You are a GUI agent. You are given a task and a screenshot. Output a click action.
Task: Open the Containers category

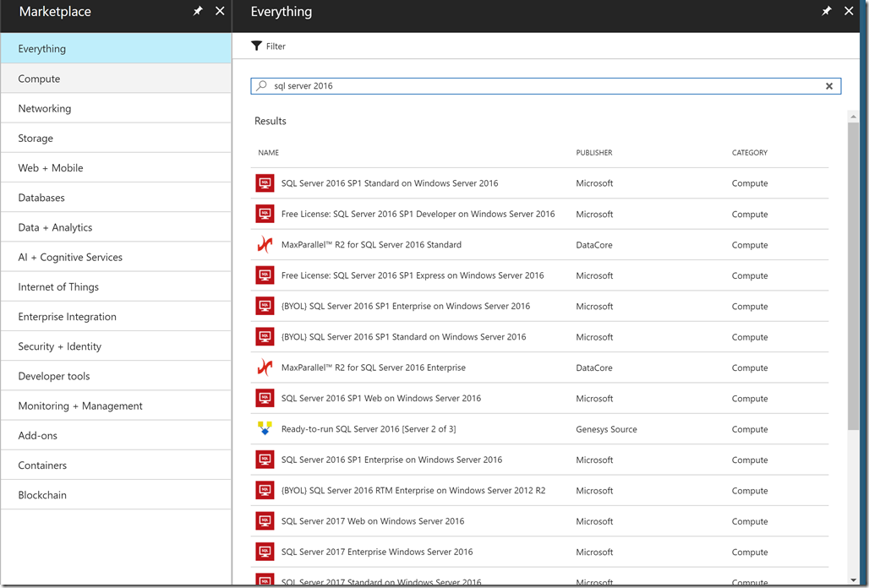coord(116,465)
